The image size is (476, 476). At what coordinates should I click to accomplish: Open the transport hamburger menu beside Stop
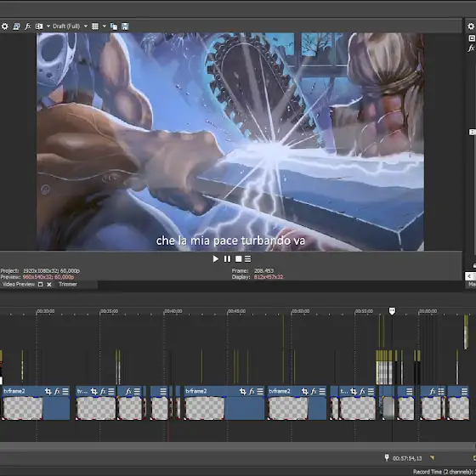tap(247, 259)
